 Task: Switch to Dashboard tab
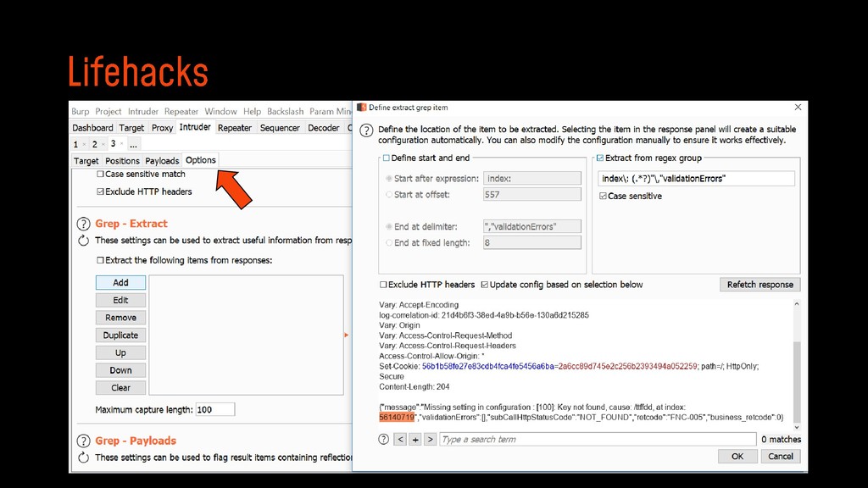[x=92, y=128]
